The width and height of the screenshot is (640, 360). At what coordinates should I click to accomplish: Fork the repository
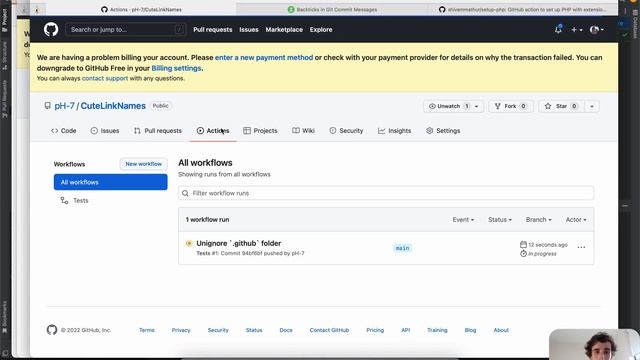coord(511,106)
